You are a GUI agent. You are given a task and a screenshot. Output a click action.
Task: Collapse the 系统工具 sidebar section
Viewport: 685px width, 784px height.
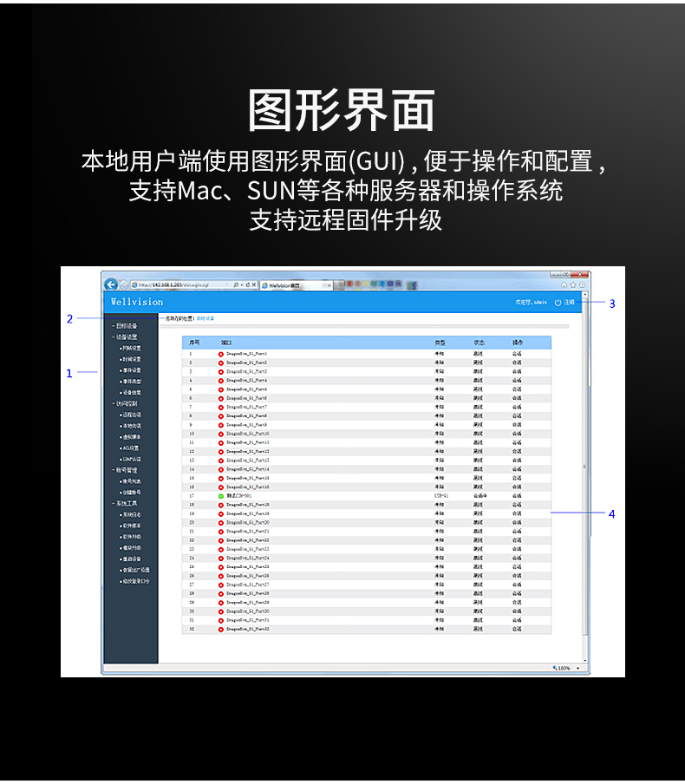(113, 504)
